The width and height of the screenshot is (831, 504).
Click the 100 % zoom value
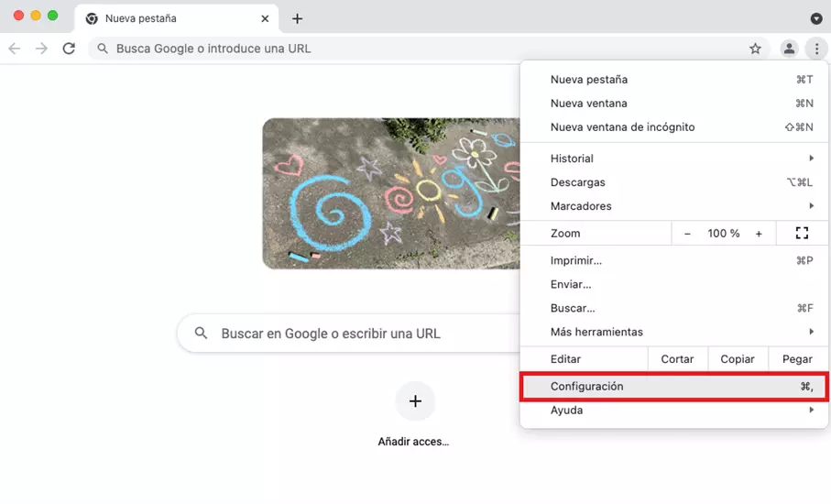[x=724, y=234]
